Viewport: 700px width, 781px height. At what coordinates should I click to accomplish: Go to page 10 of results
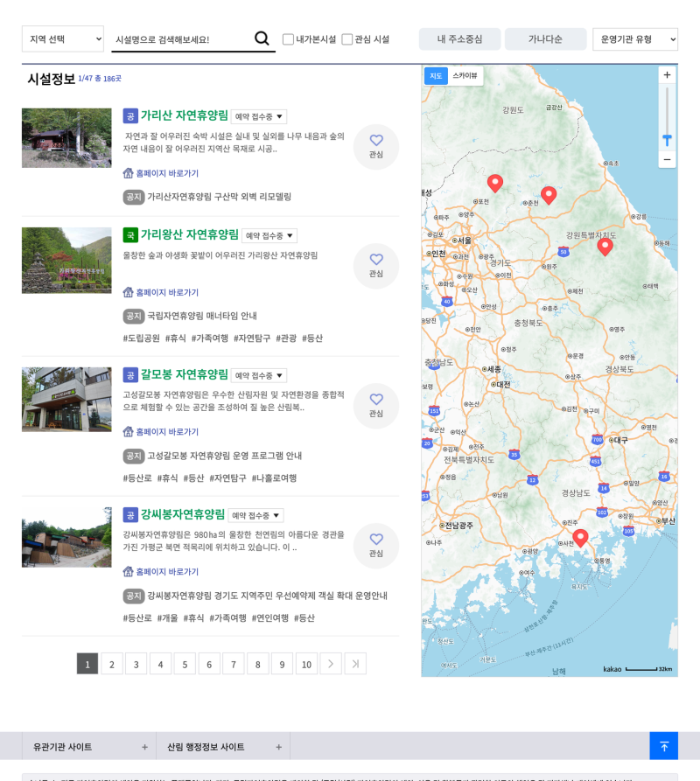pos(306,664)
